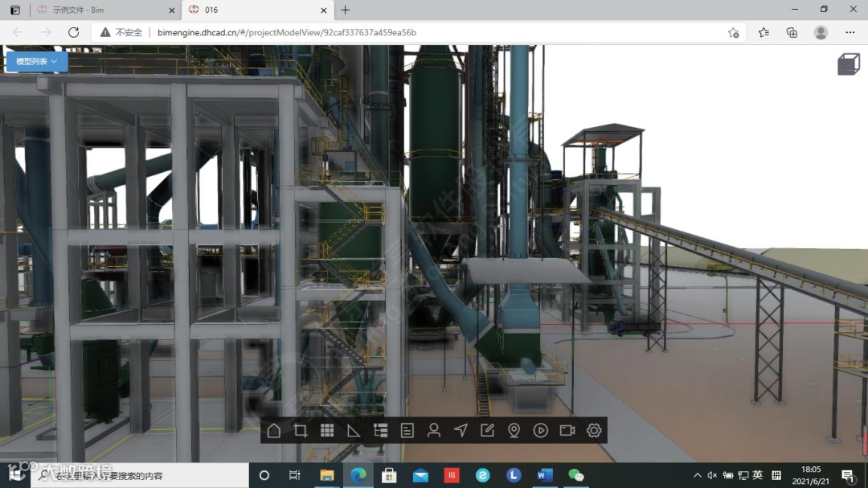Open the favorites list icon
Image resolution: width=868 pixels, height=488 pixels.
(x=764, y=33)
